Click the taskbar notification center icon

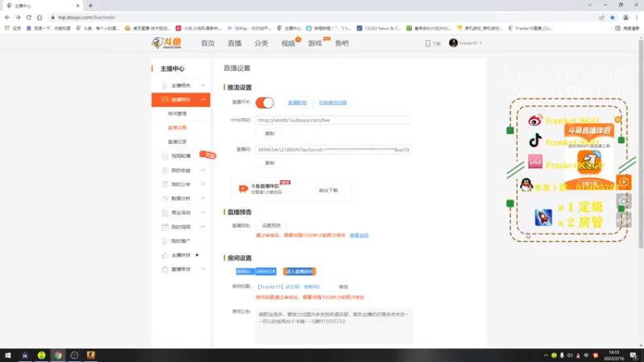coord(634,356)
